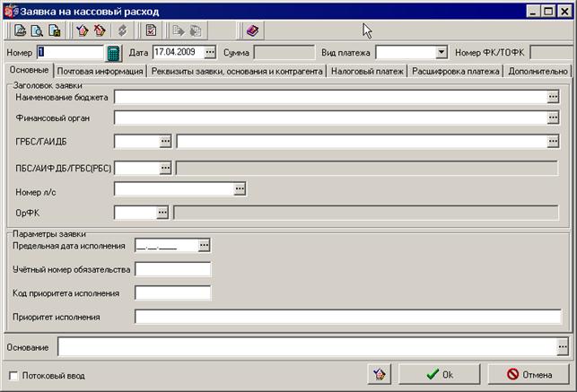Switch to Дополнительно tab

(538, 72)
